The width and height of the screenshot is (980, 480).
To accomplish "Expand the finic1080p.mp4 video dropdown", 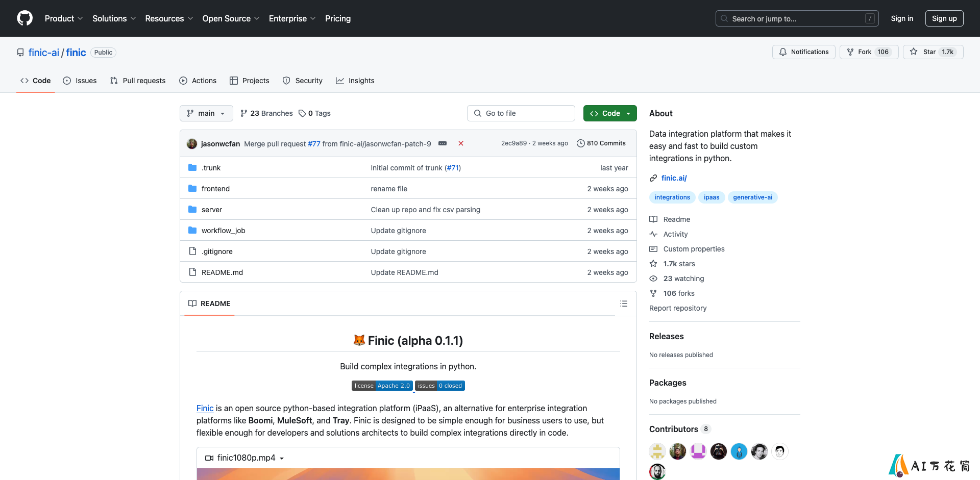I will coord(245,458).
